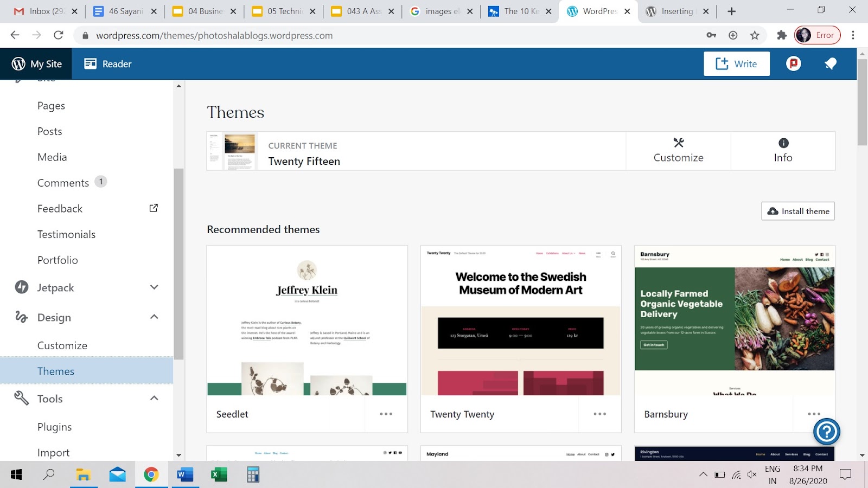Viewport: 868px width, 488px height.
Task: Close the WordPress Themes browser tab
Action: coord(627,11)
